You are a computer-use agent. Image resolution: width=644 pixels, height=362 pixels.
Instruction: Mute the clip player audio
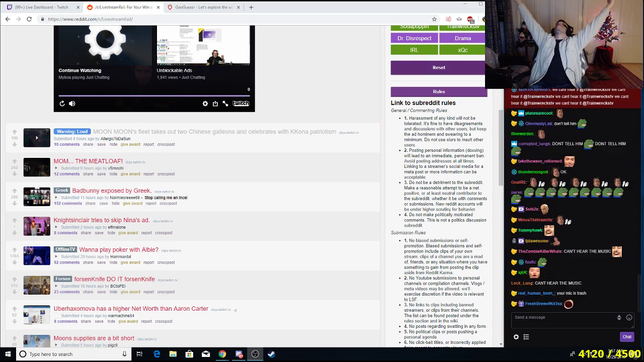[72, 104]
